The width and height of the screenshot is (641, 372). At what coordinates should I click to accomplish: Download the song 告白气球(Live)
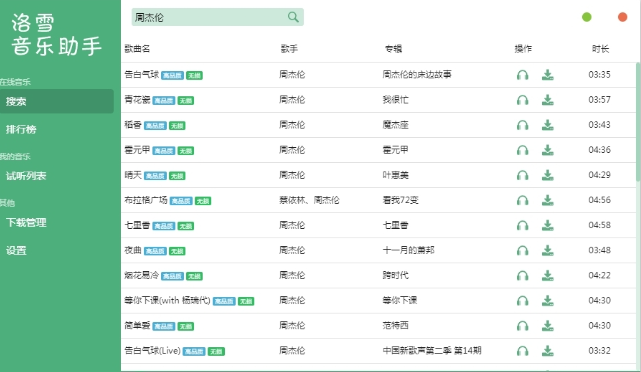[x=548, y=351]
